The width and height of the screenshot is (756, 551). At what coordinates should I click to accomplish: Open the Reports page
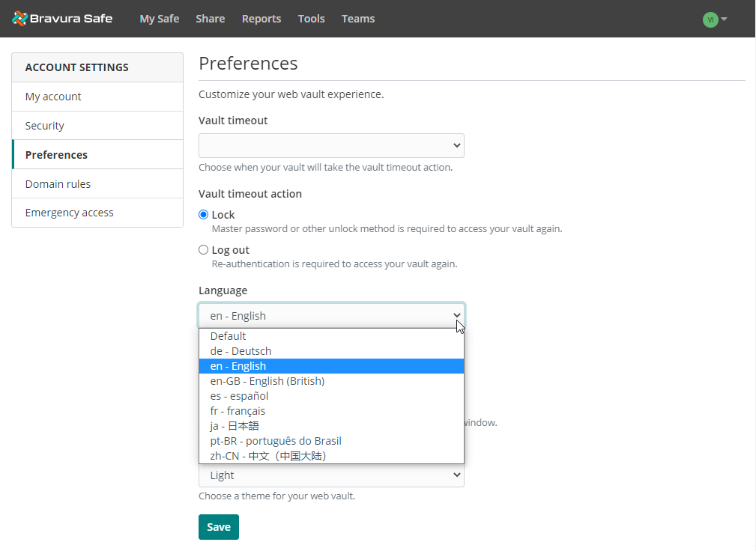point(261,19)
